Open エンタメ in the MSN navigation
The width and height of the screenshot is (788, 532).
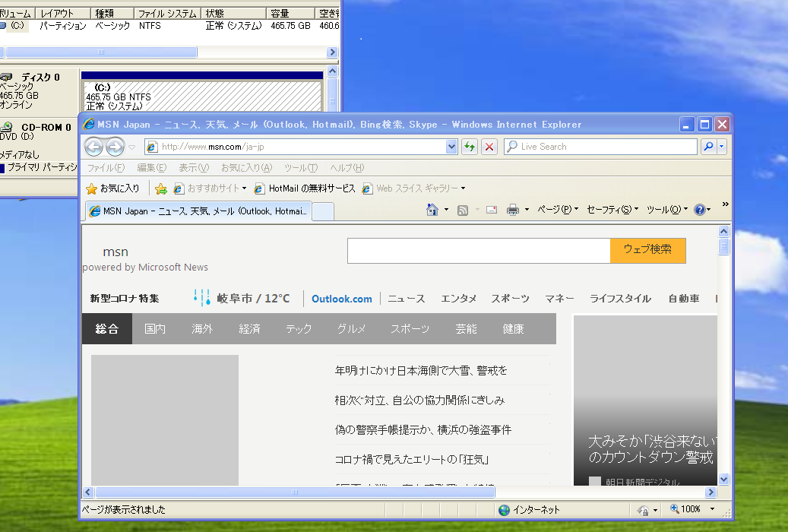pos(458,299)
